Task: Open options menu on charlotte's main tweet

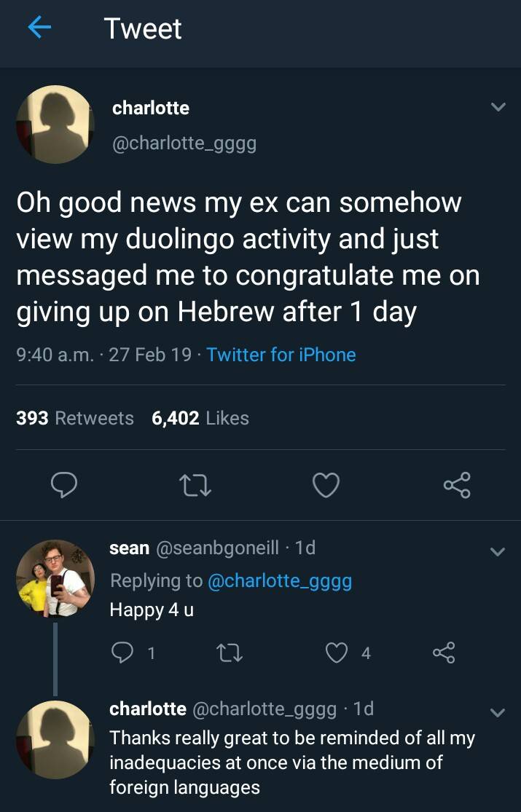Action: pos(498,106)
